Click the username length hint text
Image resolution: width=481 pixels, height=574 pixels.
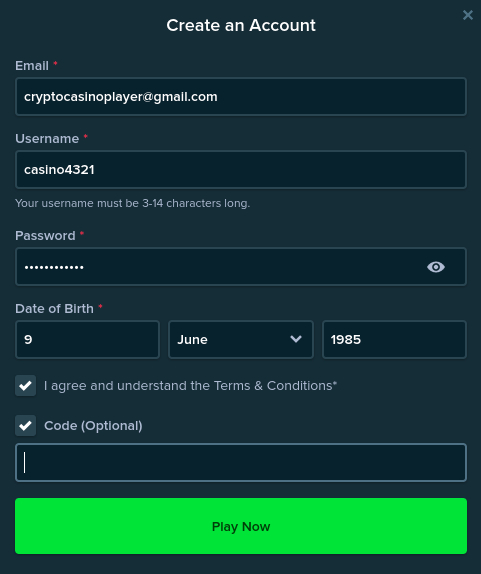[x=133, y=203]
